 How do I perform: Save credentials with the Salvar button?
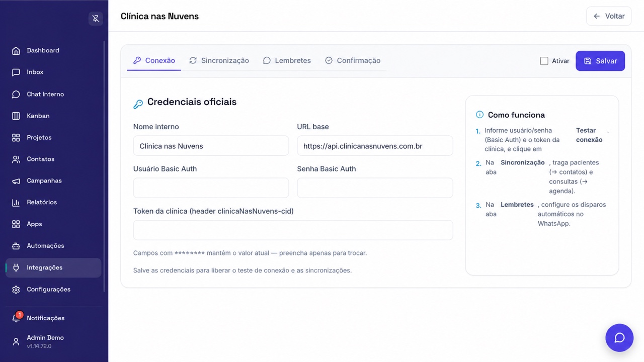click(x=600, y=61)
